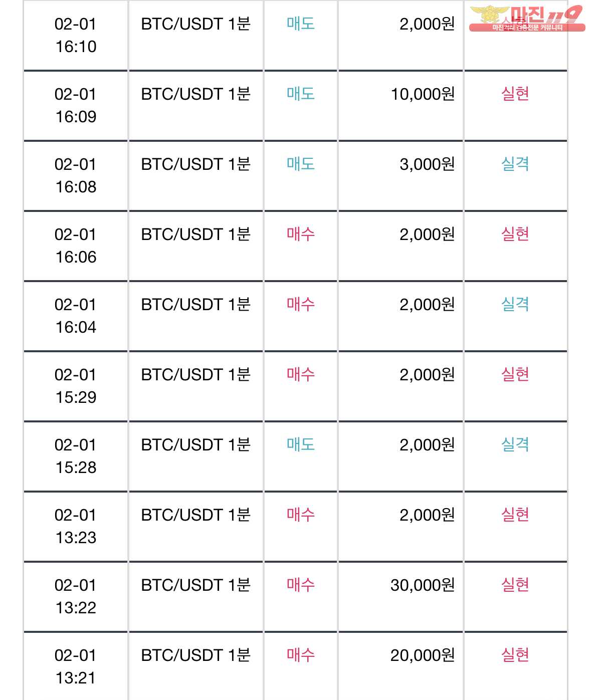Select BTC/USDT 1분 in the 15:29 row
591x700 pixels.
pyautogui.click(x=195, y=375)
